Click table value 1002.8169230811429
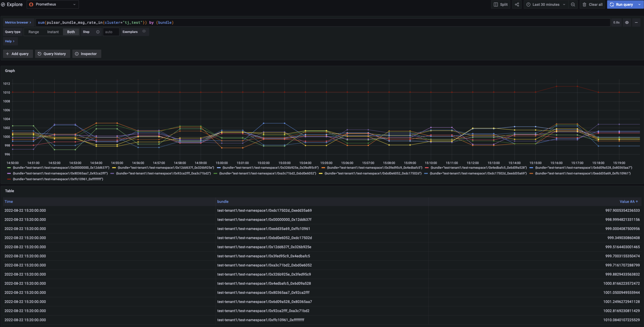This screenshot has width=644, height=327. (x=621, y=311)
